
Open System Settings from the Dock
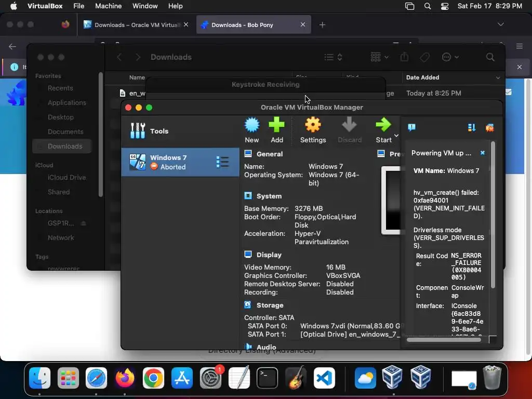click(210, 378)
